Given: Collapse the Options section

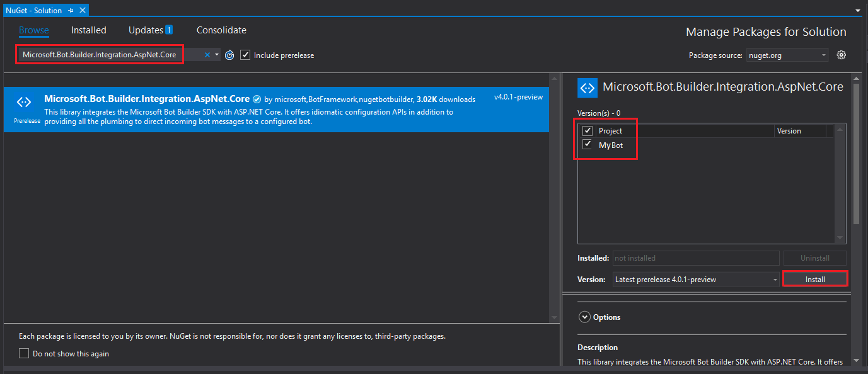Looking at the screenshot, I should [584, 317].
